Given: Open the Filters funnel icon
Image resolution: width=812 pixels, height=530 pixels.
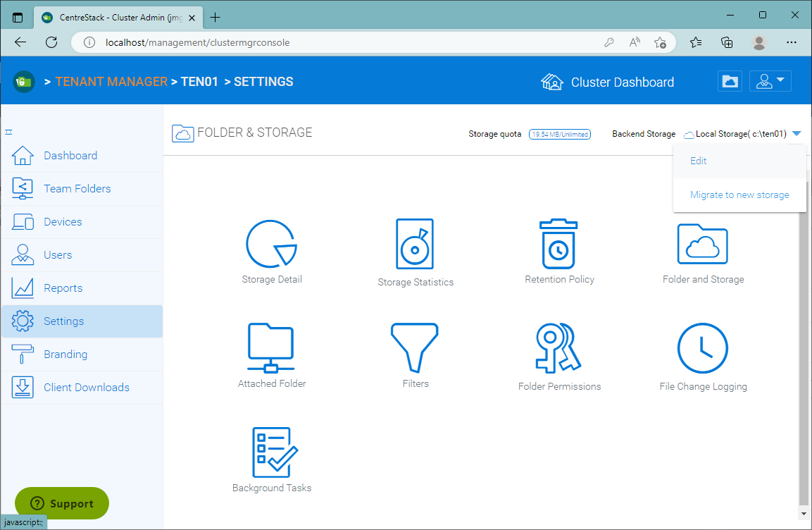Looking at the screenshot, I should point(415,348).
